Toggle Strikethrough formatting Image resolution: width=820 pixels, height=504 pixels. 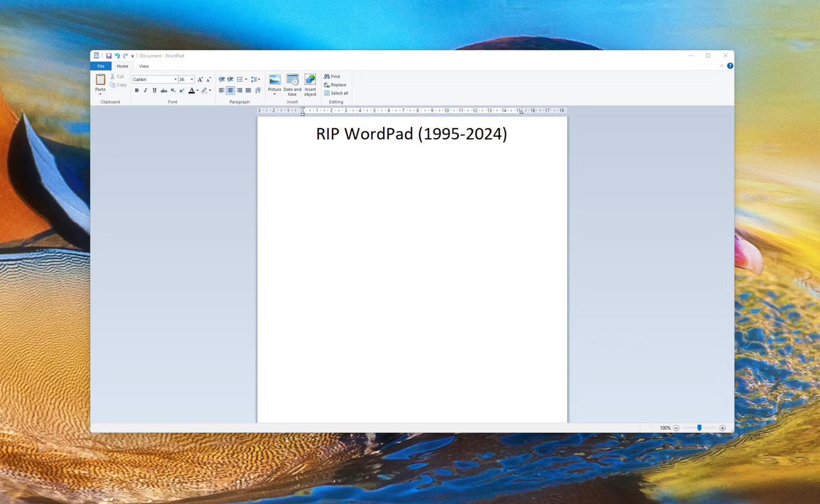(x=164, y=90)
